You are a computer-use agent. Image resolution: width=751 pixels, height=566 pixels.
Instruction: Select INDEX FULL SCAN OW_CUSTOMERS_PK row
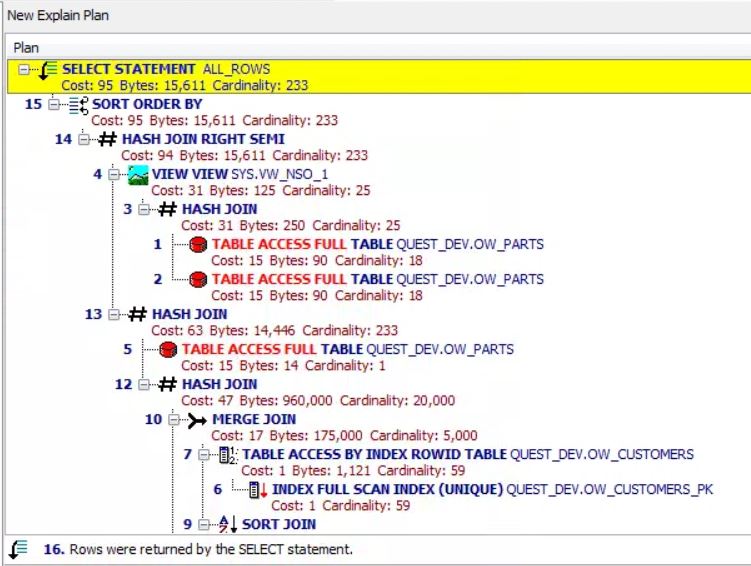(492, 489)
